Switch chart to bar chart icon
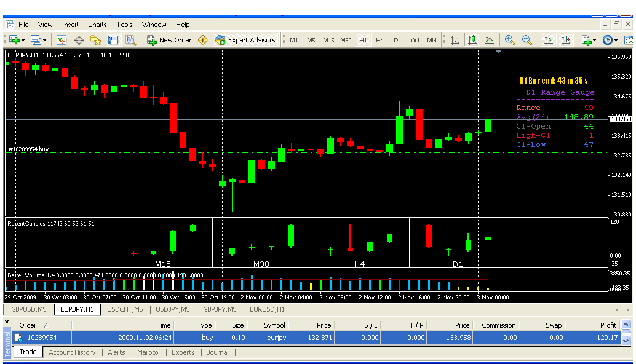 coord(455,40)
